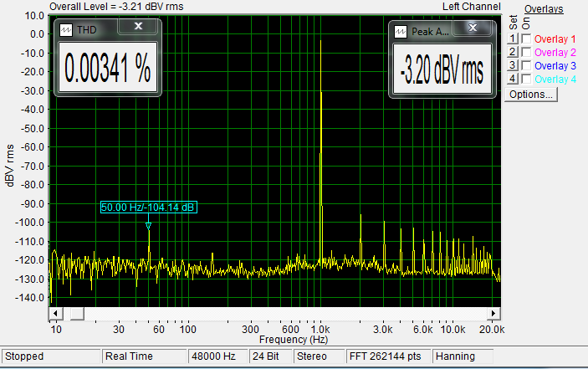The height and width of the screenshot is (369, 588).
Task: Click the Frequency (Hz) axis label
Action: point(294,340)
